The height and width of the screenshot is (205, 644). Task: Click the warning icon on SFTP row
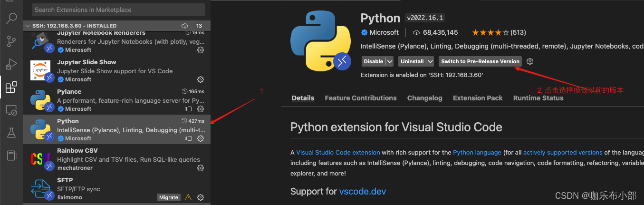[188, 197]
